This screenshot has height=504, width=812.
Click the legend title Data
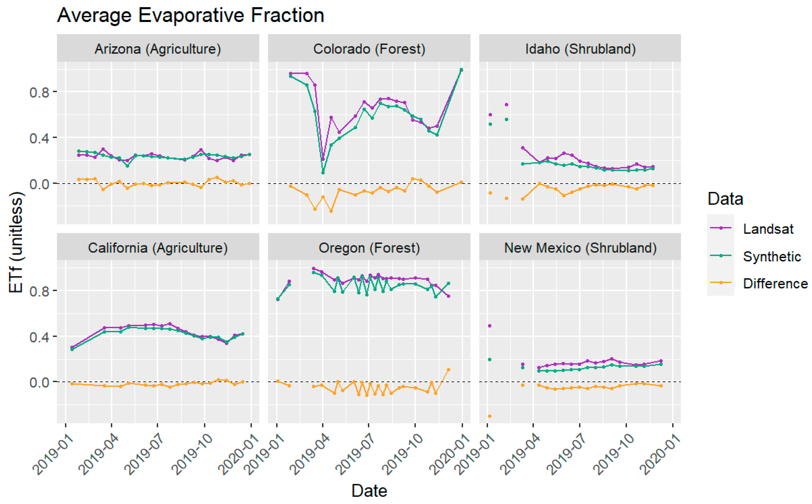coord(725,199)
